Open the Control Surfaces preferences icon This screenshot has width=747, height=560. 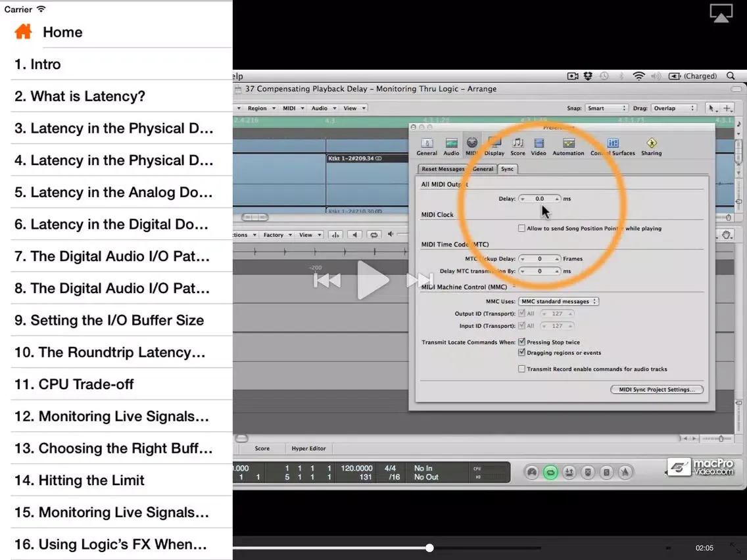click(x=613, y=147)
